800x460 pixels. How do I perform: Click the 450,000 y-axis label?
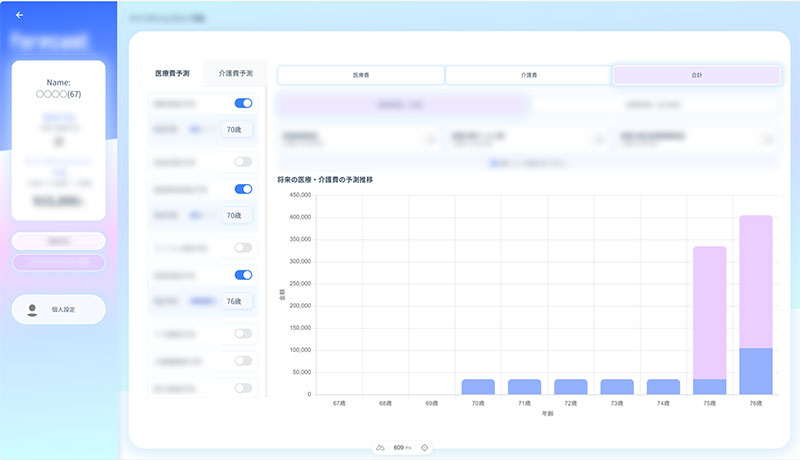click(300, 195)
